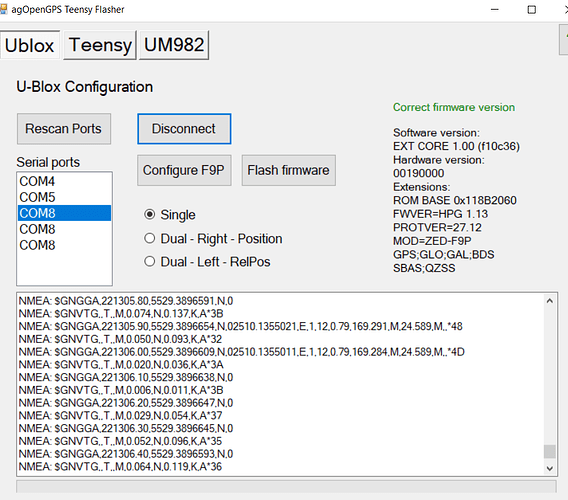Click the Disconnect button
Screen dimensions: 568x500
point(184,129)
